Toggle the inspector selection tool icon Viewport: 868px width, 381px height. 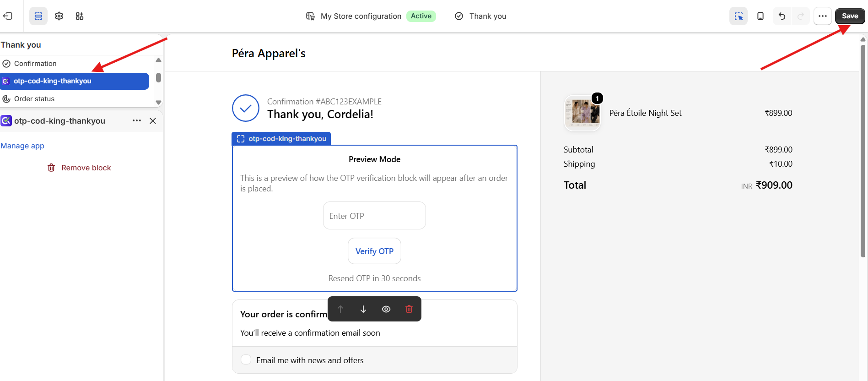point(739,16)
